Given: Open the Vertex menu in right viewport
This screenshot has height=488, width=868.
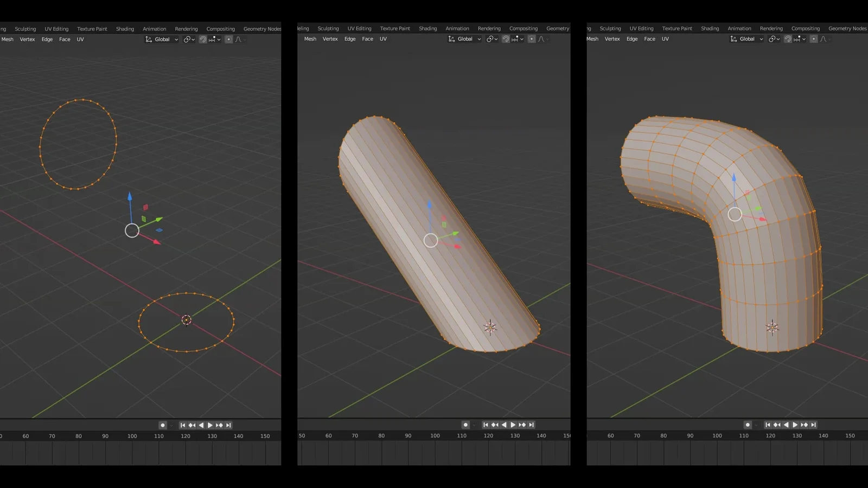Looking at the screenshot, I should 612,39.
